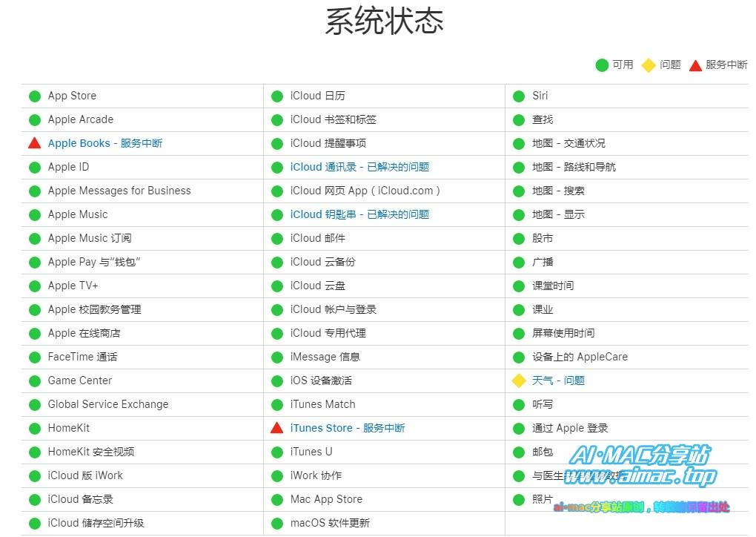This screenshot has width=756, height=537.
Task: Select the Apple Messages for Business text
Action: 119,191
